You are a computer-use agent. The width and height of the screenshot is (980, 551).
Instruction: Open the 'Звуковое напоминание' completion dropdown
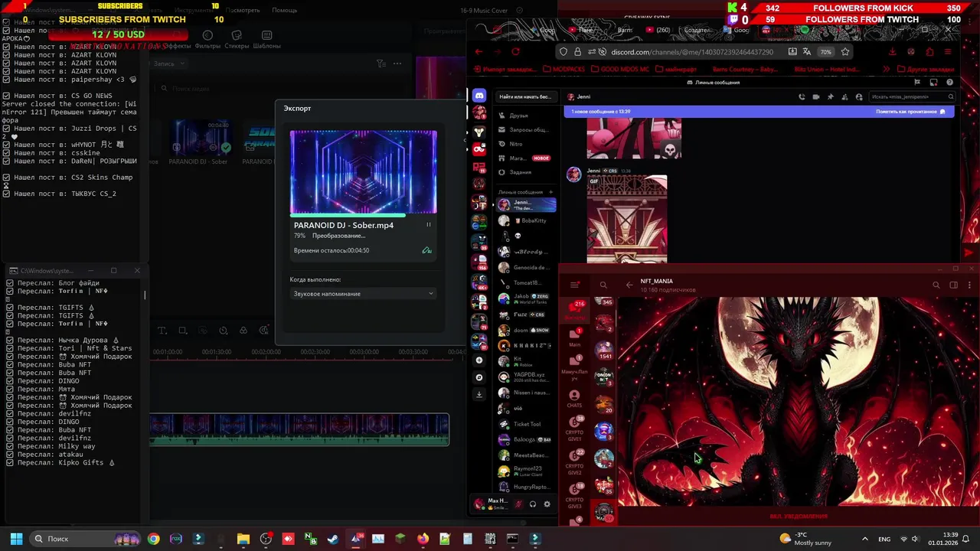[363, 294]
